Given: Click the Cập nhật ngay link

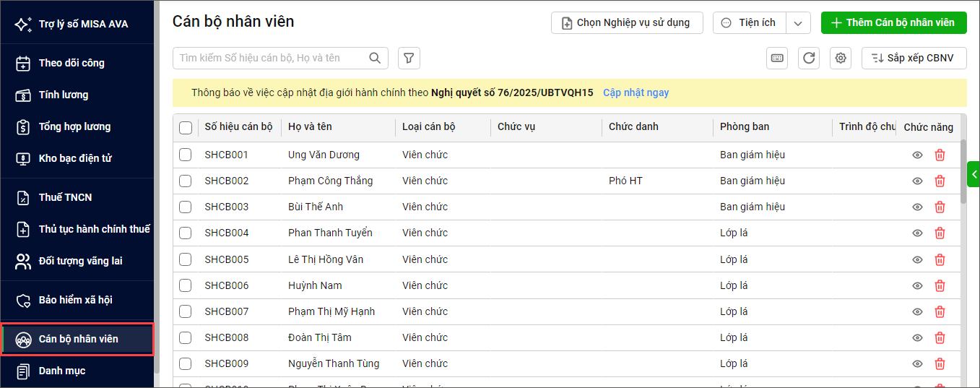Looking at the screenshot, I should point(636,92).
